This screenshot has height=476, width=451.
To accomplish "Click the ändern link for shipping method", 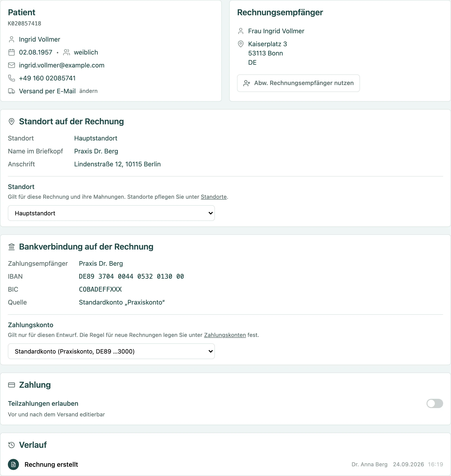I will coord(88,91).
